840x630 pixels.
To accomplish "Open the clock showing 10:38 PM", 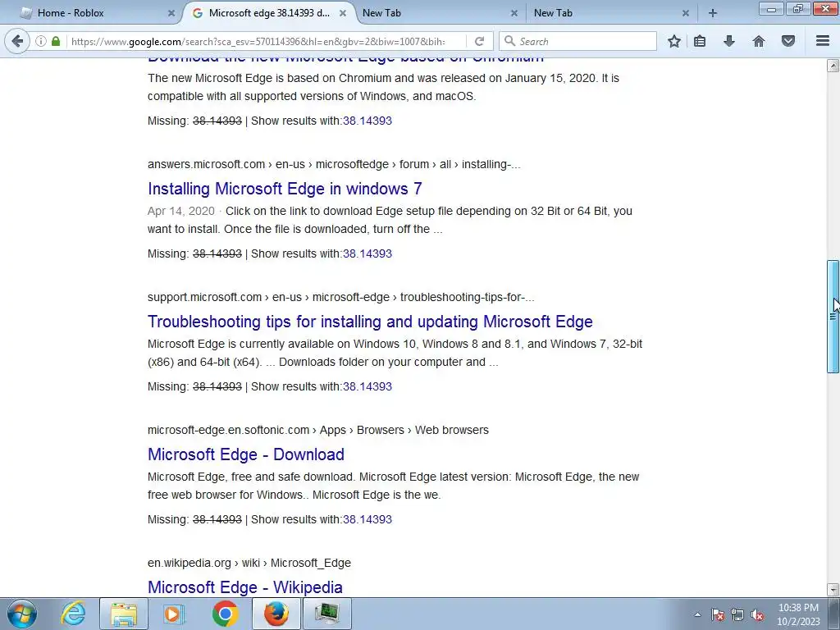I will (798, 614).
